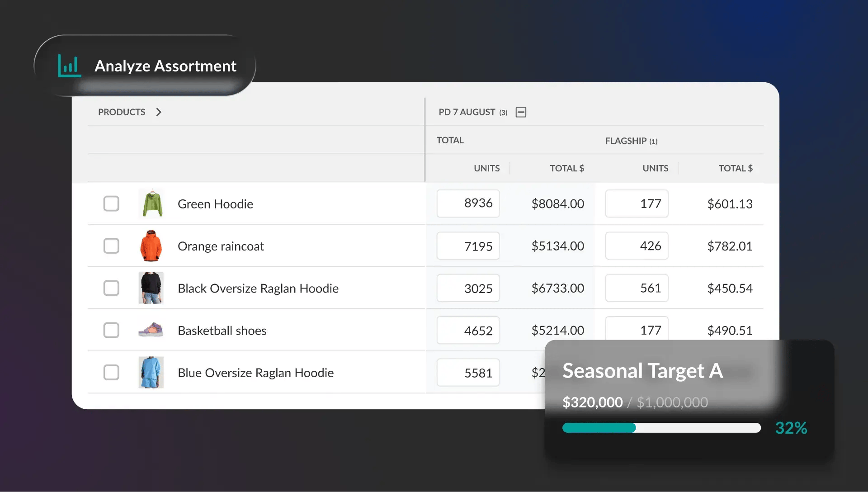Open the Basketball shoes product thumbnail

[151, 330]
